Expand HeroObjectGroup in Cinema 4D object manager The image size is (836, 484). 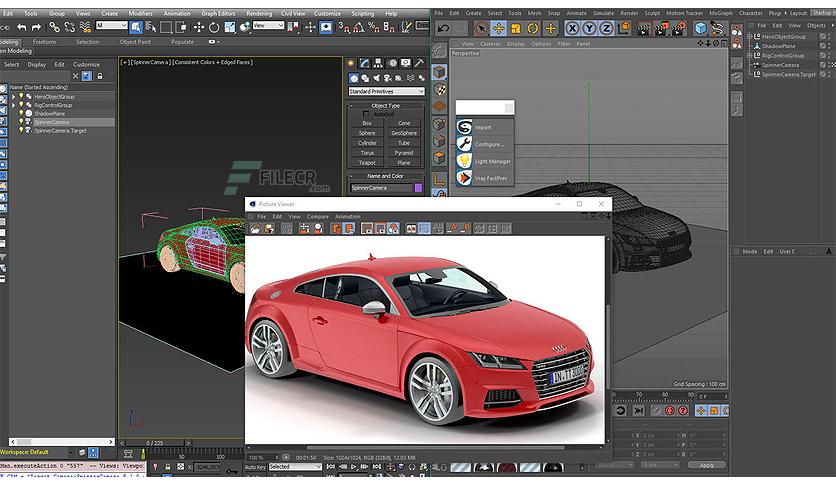pyautogui.click(x=749, y=37)
